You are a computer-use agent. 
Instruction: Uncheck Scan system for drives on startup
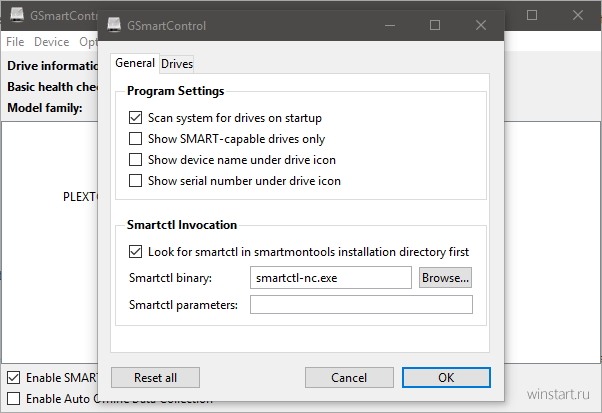[x=136, y=117]
